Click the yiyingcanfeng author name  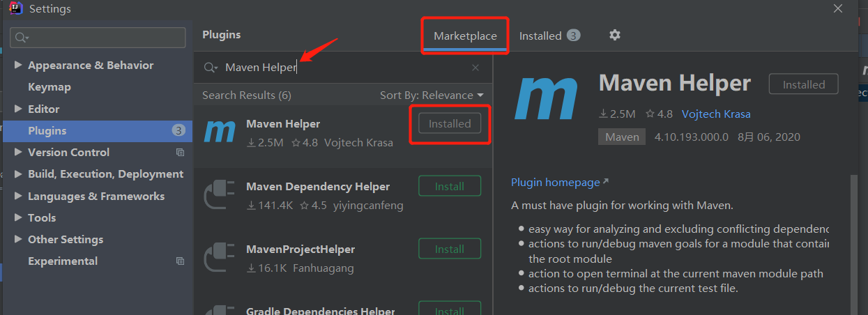368,206
